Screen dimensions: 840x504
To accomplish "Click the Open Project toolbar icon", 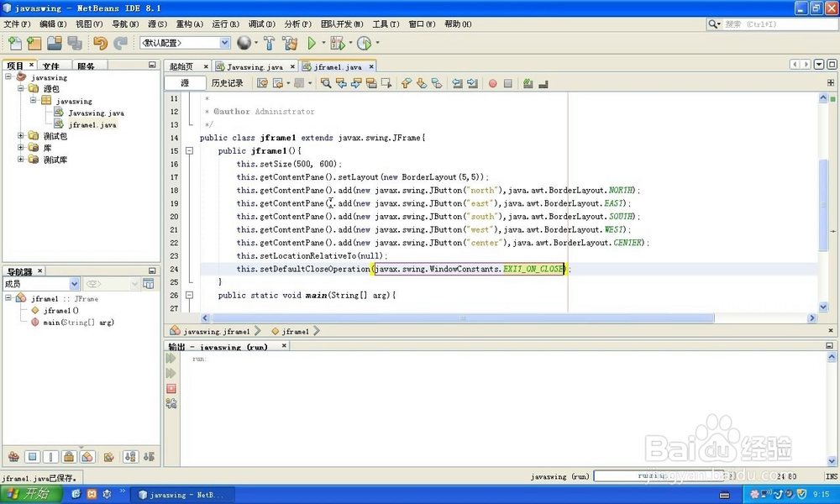I will point(54,43).
